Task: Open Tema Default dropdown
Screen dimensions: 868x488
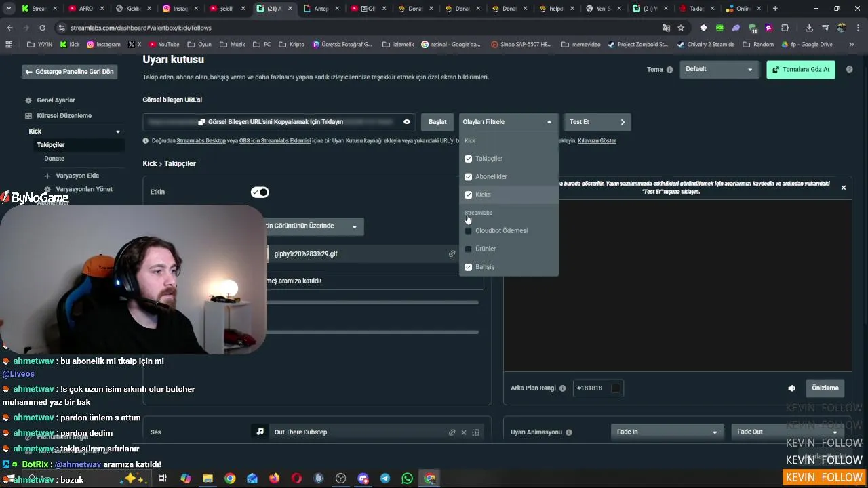Action: 719,69
